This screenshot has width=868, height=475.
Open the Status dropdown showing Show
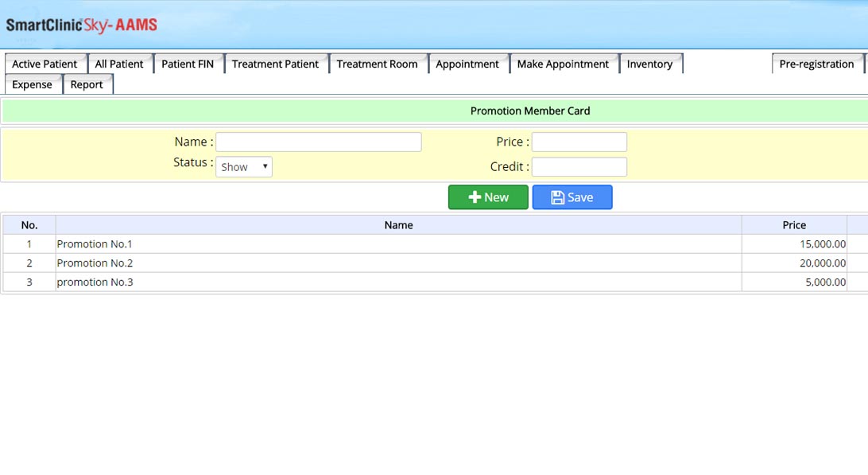point(244,167)
